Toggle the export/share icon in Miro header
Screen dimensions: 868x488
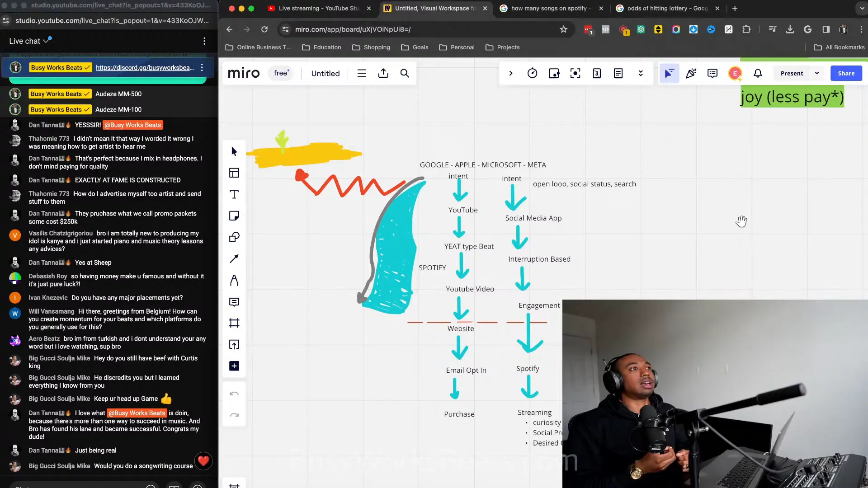tap(384, 73)
